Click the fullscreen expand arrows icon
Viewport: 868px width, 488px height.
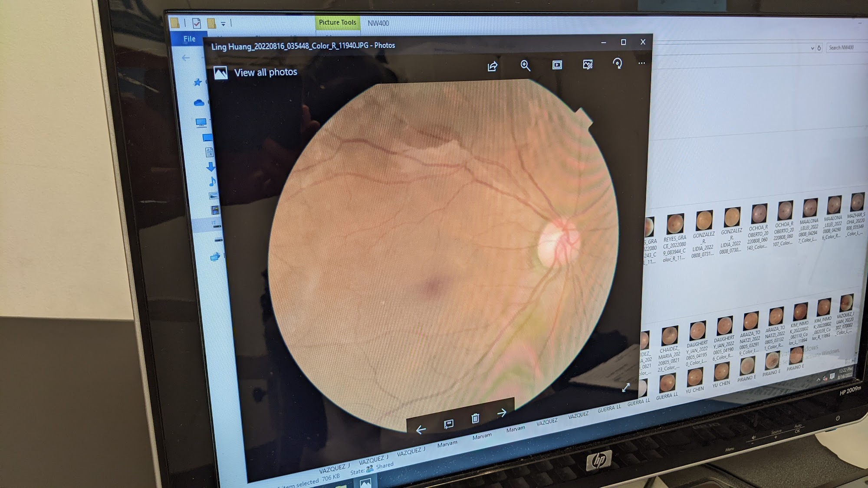point(626,387)
